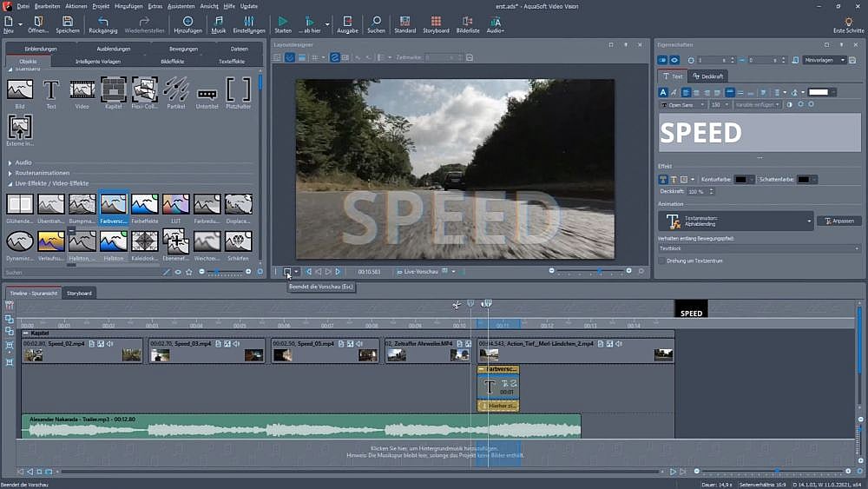Image resolution: width=868 pixels, height=489 pixels.
Task: Toggle the eye visibility icon in Eigenschaften
Action: tap(674, 60)
